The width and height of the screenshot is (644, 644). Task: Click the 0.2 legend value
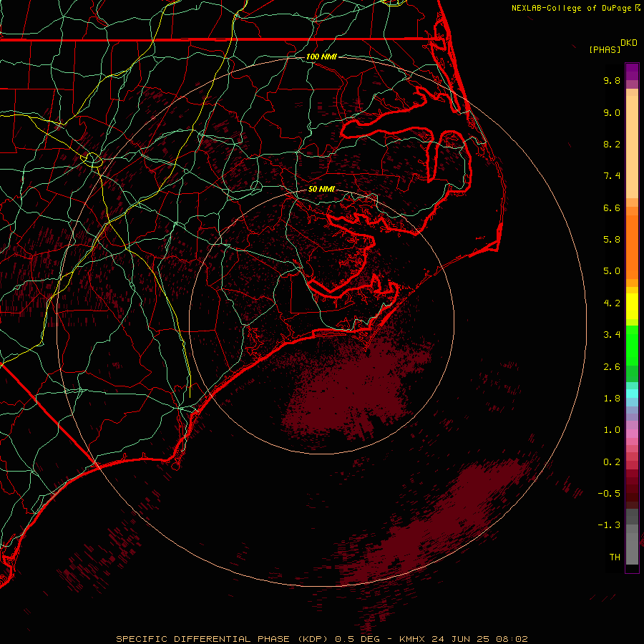coord(612,462)
